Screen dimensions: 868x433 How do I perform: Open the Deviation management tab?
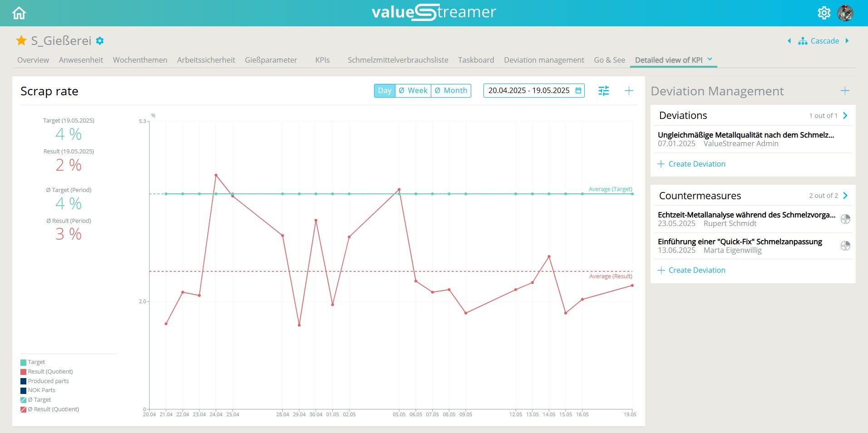[543, 59]
